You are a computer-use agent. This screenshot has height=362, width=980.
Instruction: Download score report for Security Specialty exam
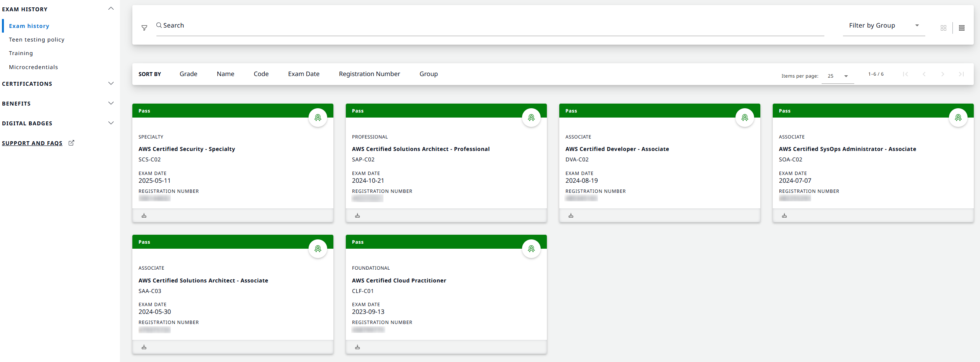[144, 215]
